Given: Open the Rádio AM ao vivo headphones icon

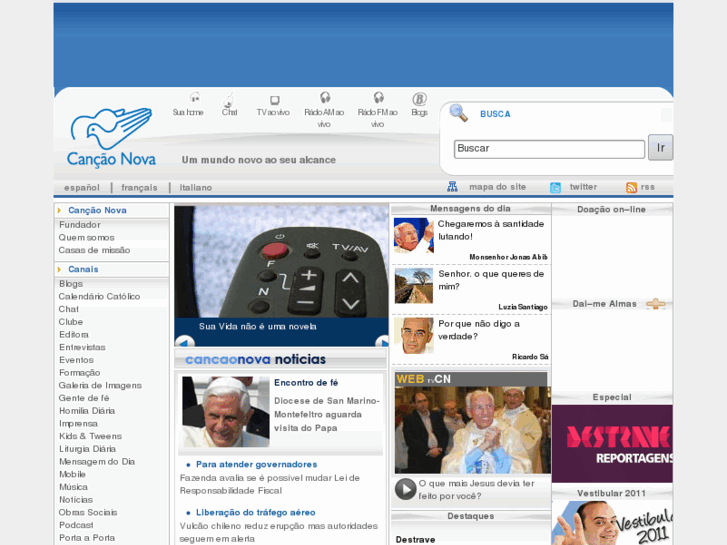Looking at the screenshot, I should click(x=325, y=97).
